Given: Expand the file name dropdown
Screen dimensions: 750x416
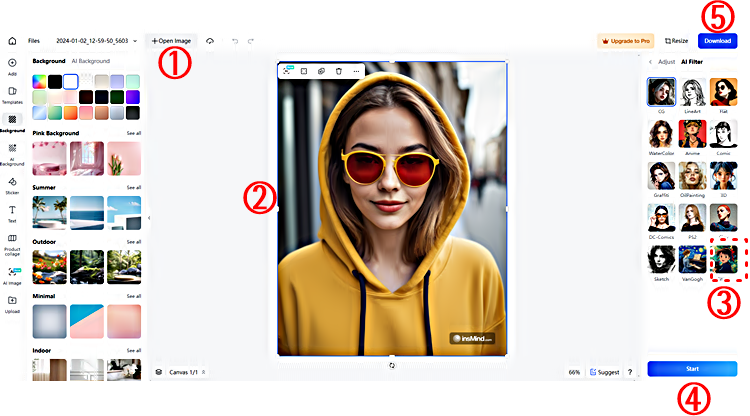Looking at the screenshot, I should pyautogui.click(x=135, y=41).
